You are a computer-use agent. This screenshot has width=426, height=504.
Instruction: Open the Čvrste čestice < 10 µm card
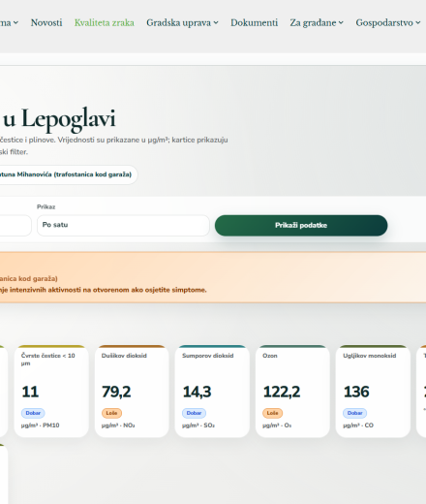click(x=51, y=392)
